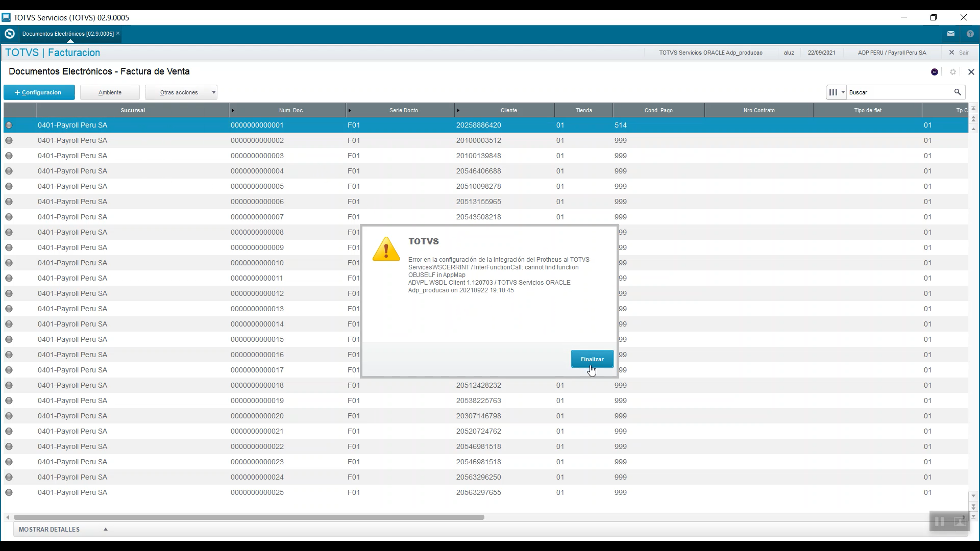Viewport: 980px width, 551px height.
Task: Open the help question mark icon
Action: 970,34
